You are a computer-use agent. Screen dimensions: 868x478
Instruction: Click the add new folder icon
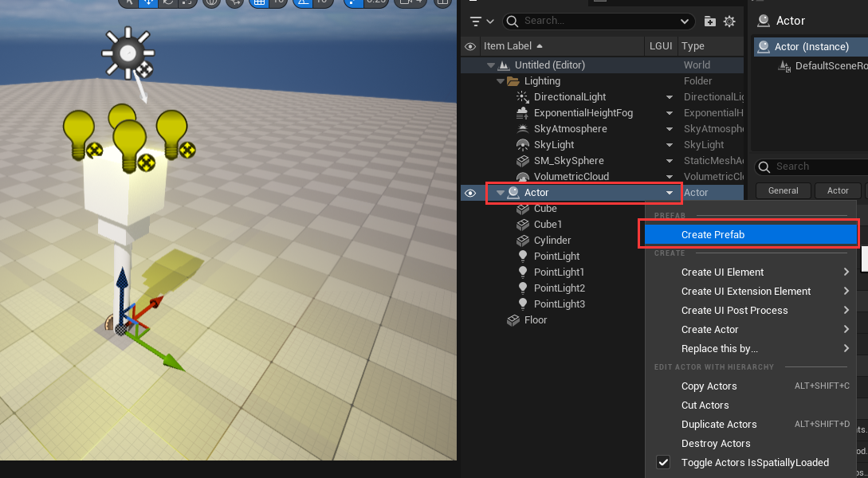pyautogui.click(x=709, y=22)
